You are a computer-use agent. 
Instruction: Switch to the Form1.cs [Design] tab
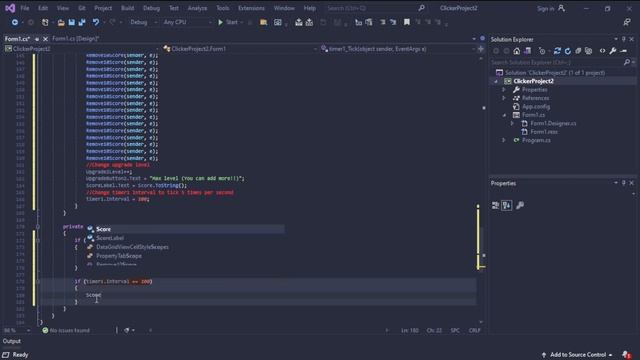click(x=76, y=39)
